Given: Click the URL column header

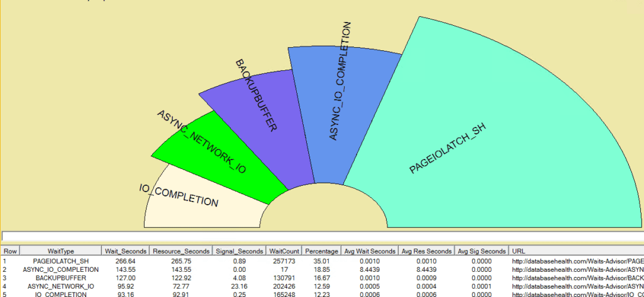Looking at the screenshot, I should point(519,251).
